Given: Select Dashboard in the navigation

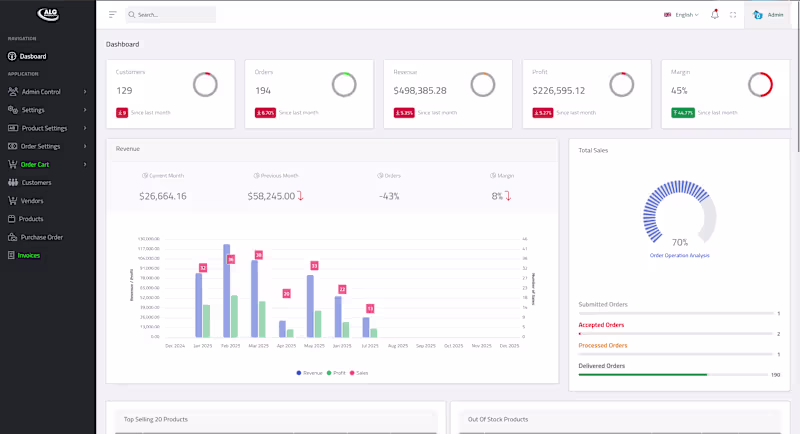Looking at the screenshot, I should pos(33,56).
